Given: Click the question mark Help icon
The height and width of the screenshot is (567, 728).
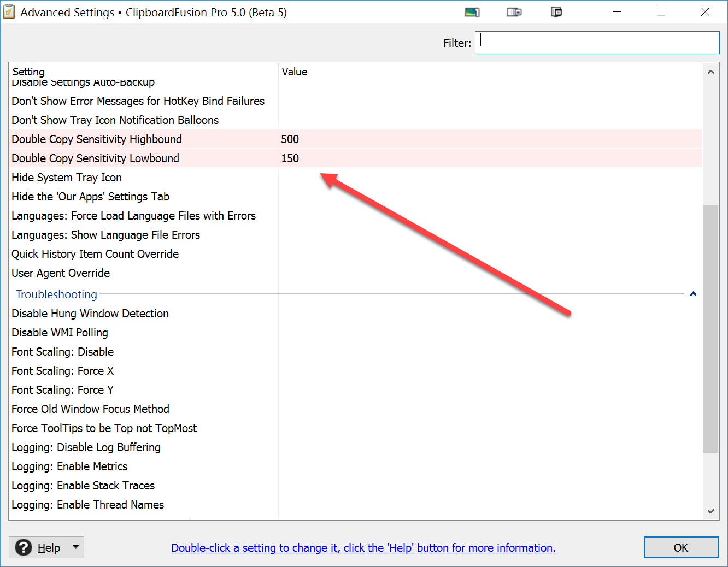Looking at the screenshot, I should [x=24, y=547].
